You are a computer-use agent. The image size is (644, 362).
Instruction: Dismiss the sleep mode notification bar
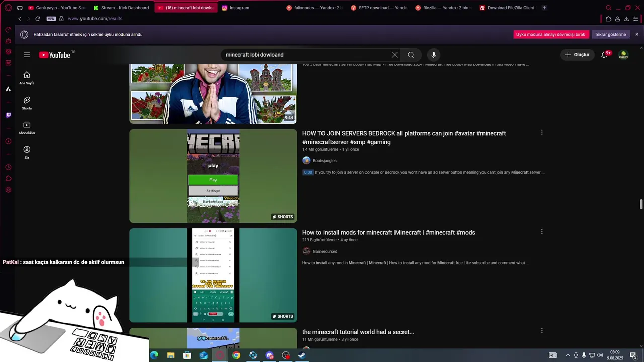tap(637, 34)
